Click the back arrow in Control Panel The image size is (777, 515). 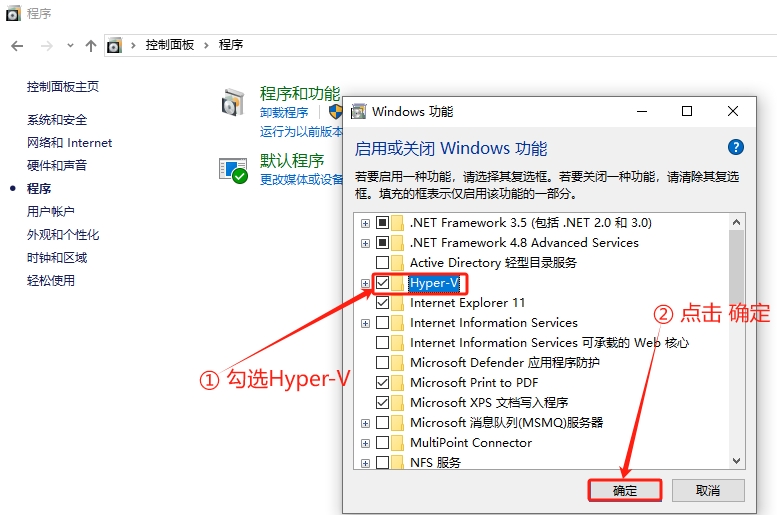(17, 46)
